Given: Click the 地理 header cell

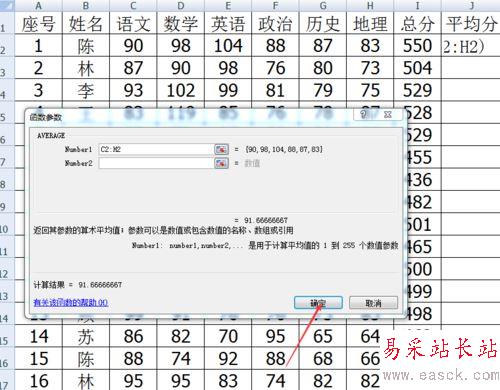Looking at the screenshot, I should coord(370,23).
